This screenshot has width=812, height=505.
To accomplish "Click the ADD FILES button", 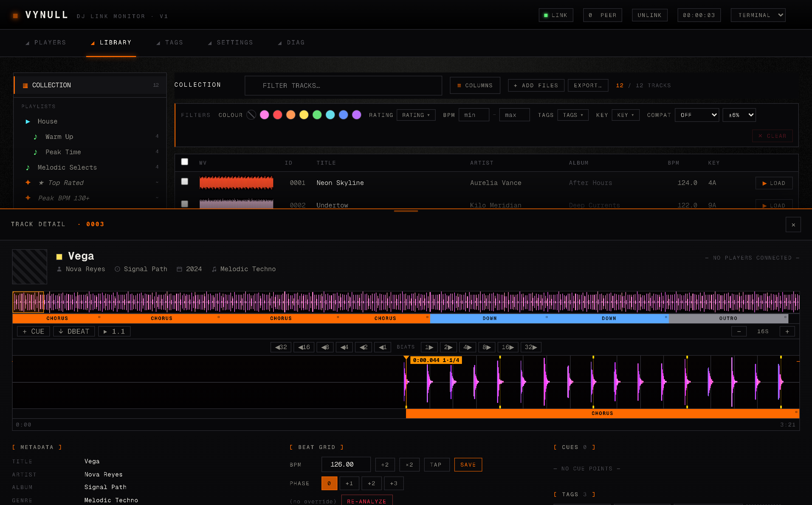I will [x=536, y=86].
